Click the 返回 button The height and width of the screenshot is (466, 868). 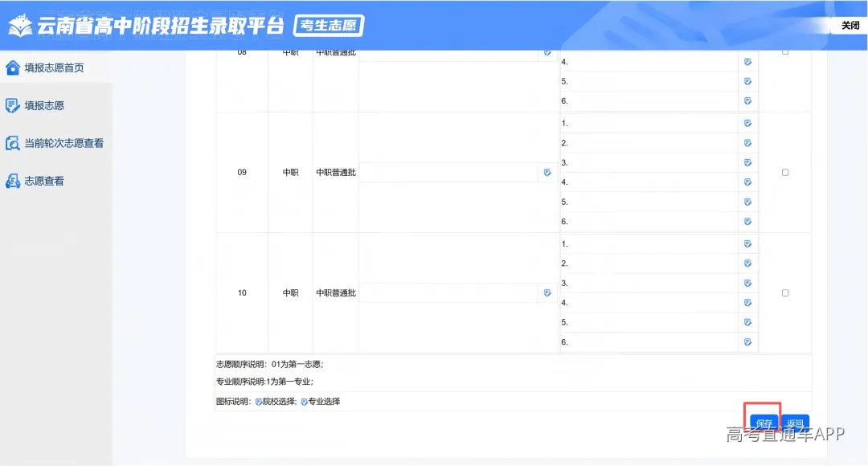(795, 423)
